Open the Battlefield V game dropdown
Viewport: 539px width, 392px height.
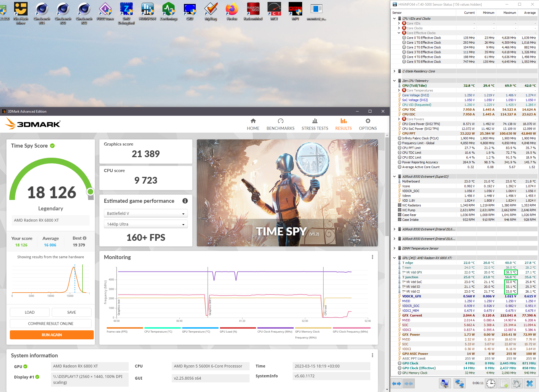click(146, 213)
